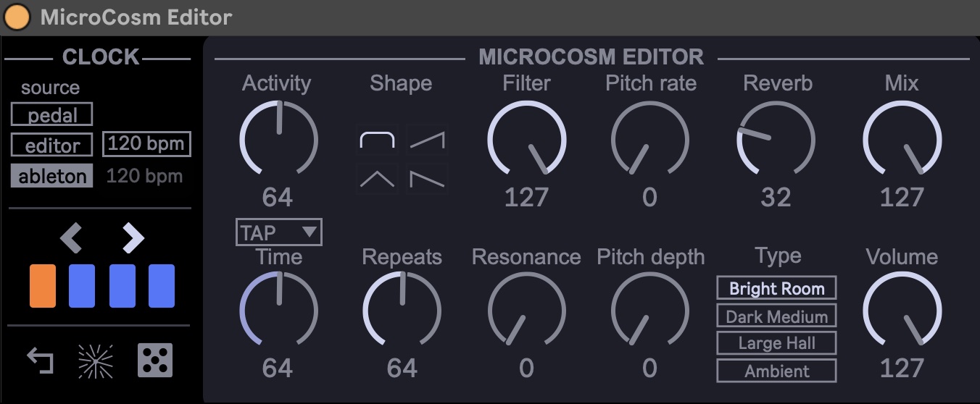This screenshot has width=980, height=404.
Task: Click the Bright Room reverb button
Action: click(776, 288)
